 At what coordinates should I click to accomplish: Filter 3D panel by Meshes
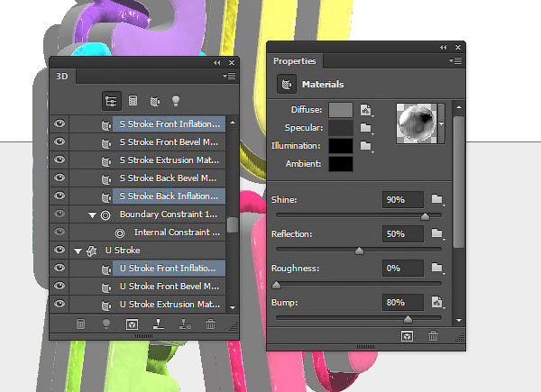(133, 101)
